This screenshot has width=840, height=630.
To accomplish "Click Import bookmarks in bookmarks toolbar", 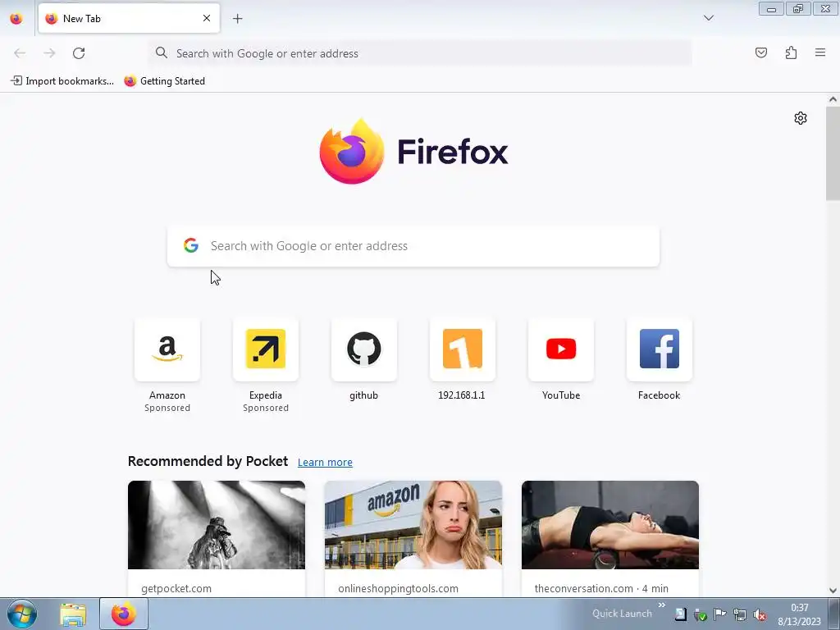I will click(x=62, y=81).
